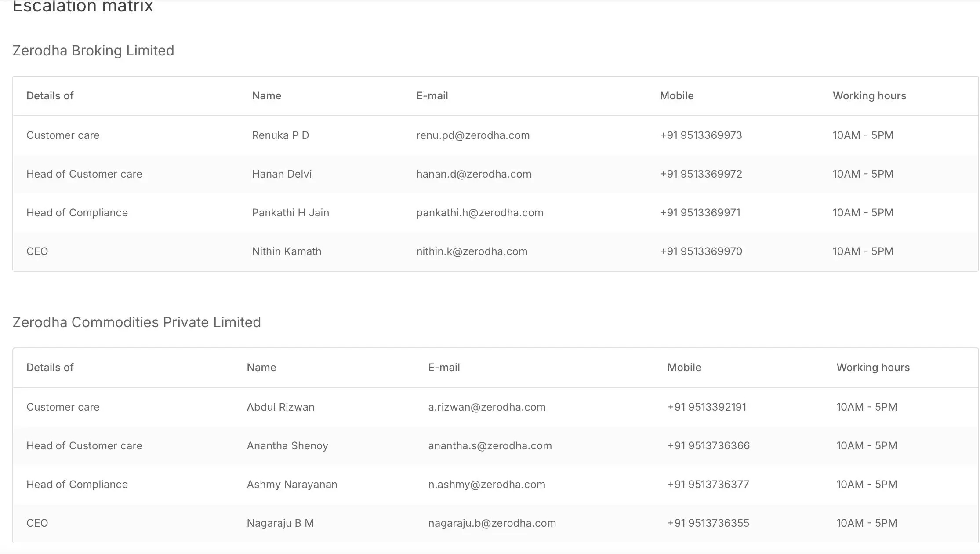Image resolution: width=980 pixels, height=554 pixels.
Task: Click mobile number +91 9513369970
Action: pyautogui.click(x=701, y=251)
